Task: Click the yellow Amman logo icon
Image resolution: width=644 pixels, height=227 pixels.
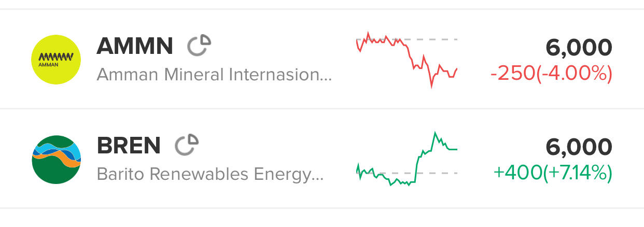Action: click(56, 59)
